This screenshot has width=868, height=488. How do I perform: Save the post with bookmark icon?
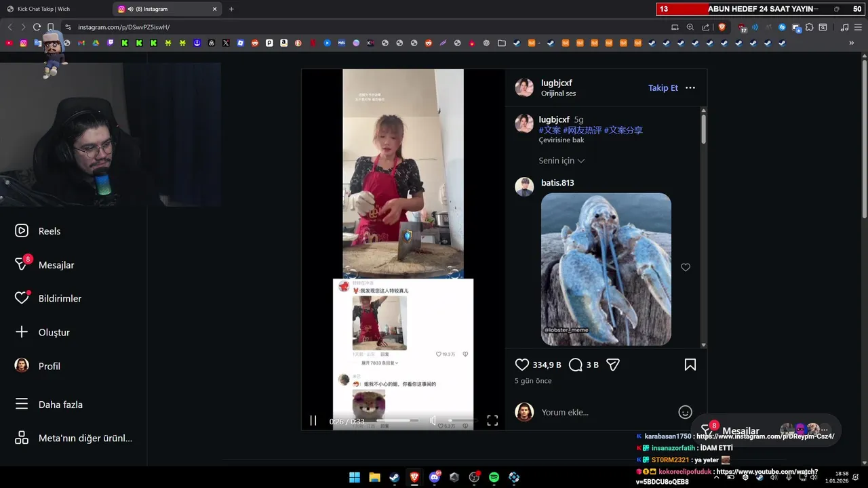coord(690,365)
